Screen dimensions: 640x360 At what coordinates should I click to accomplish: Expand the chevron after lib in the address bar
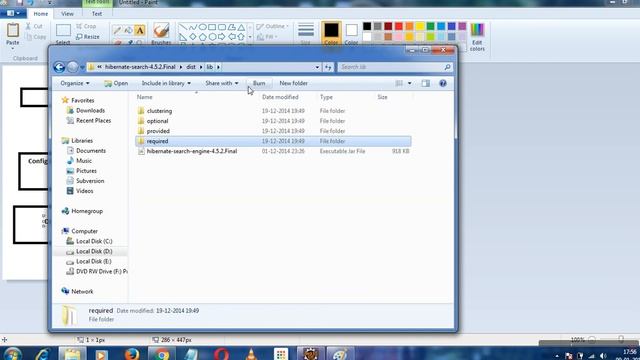click(218, 67)
